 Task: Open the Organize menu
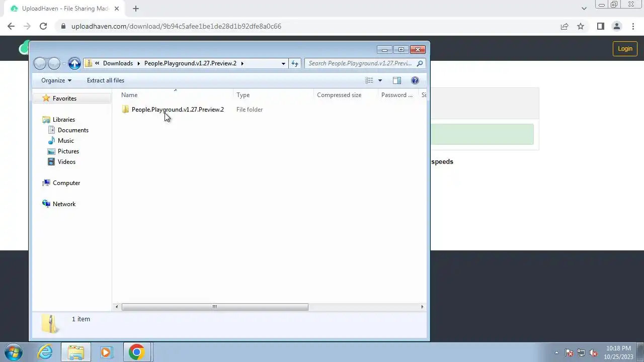pos(56,80)
